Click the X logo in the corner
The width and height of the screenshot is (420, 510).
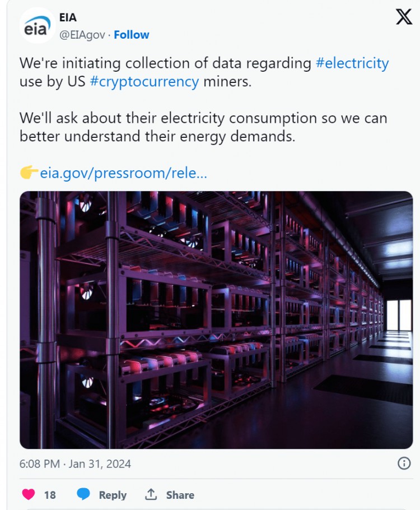404,17
